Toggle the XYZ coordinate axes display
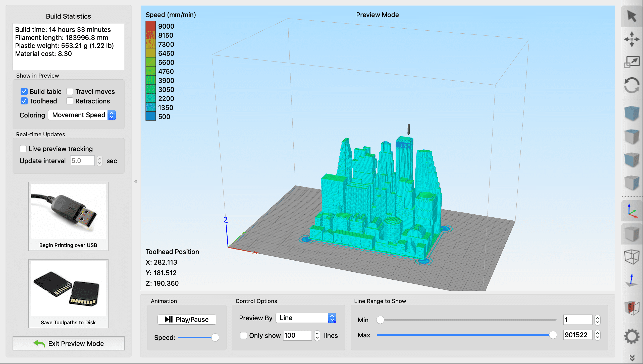This screenshot has width=643, height=364. [x=632, y=211]
